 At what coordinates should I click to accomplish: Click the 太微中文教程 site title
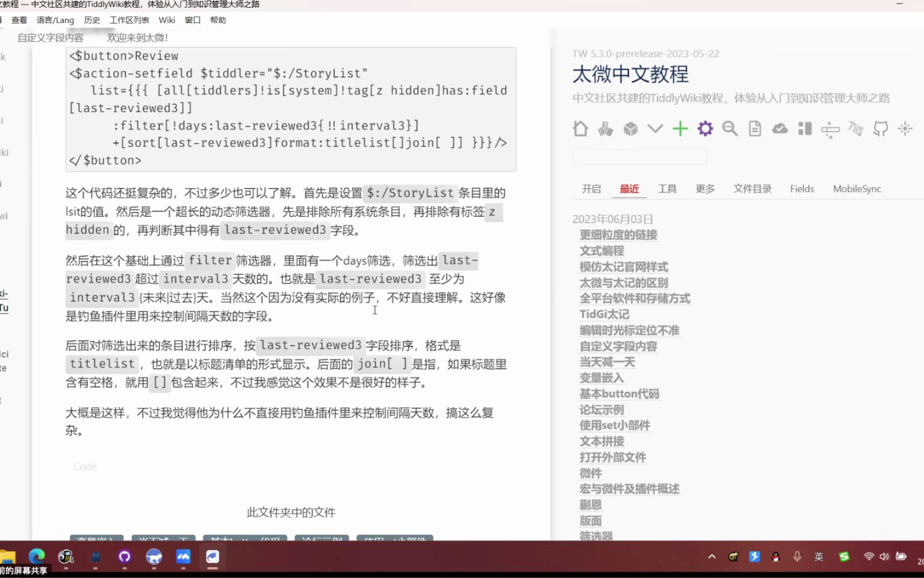630,74
